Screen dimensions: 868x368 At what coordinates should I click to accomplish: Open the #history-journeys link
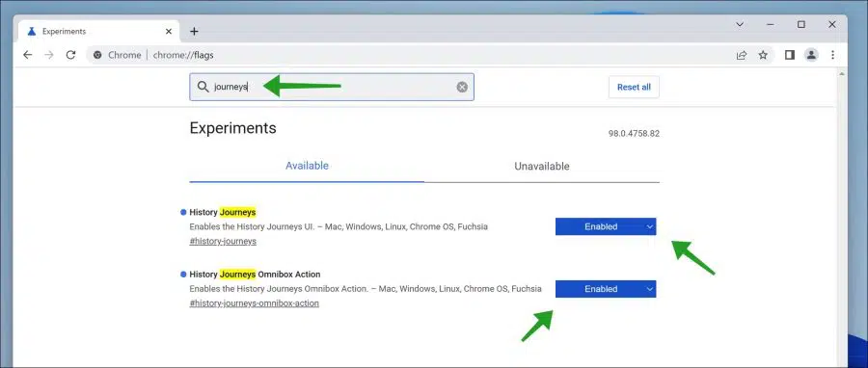click(223, 241)
